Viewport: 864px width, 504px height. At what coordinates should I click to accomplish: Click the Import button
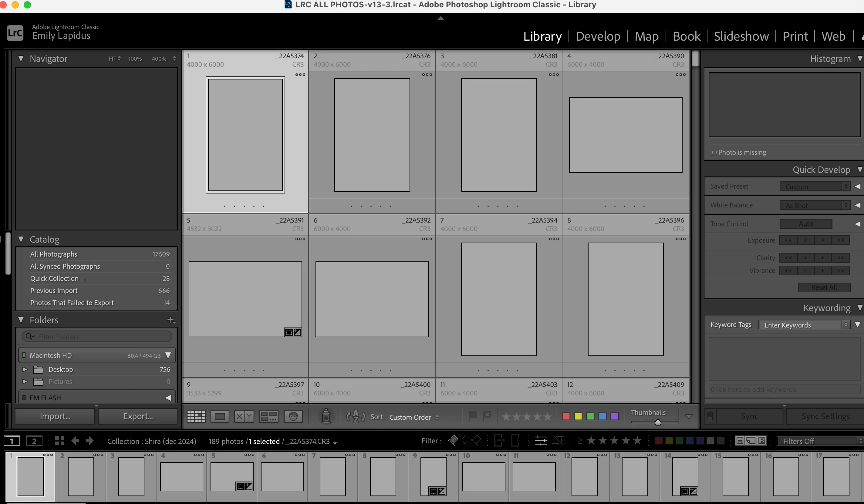[55, 416]
